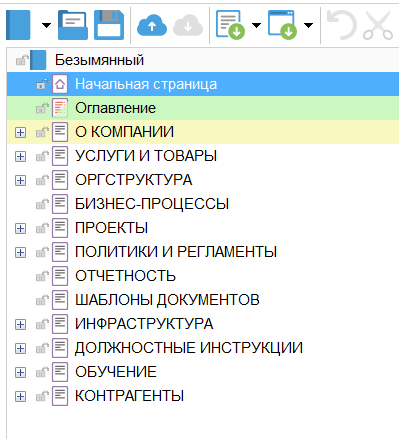
Task: Click the undo arrow icon
Action: (x=342, y=25)
